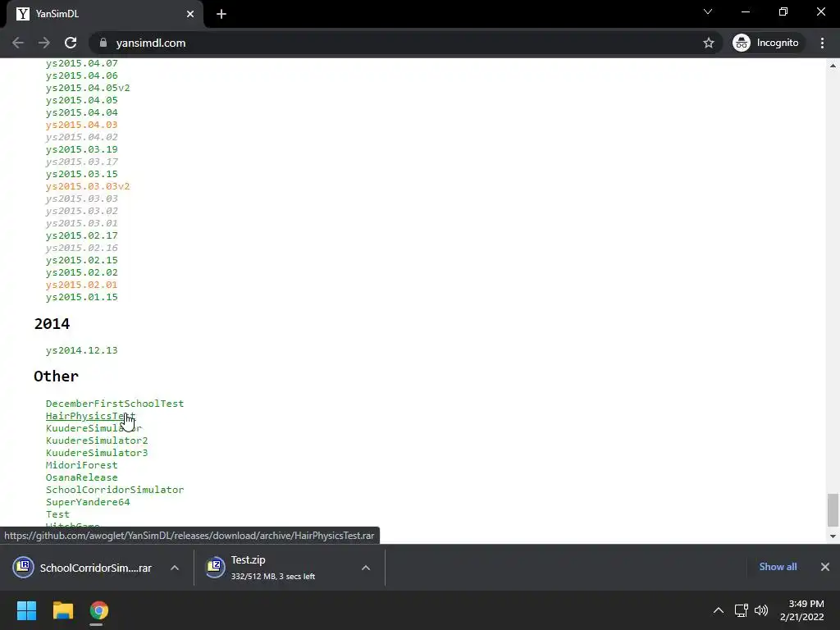This screenshot has width=840, height=630.
Task: Open the ys2015.04.05v2 build link
Action: [x=88, y=87]
